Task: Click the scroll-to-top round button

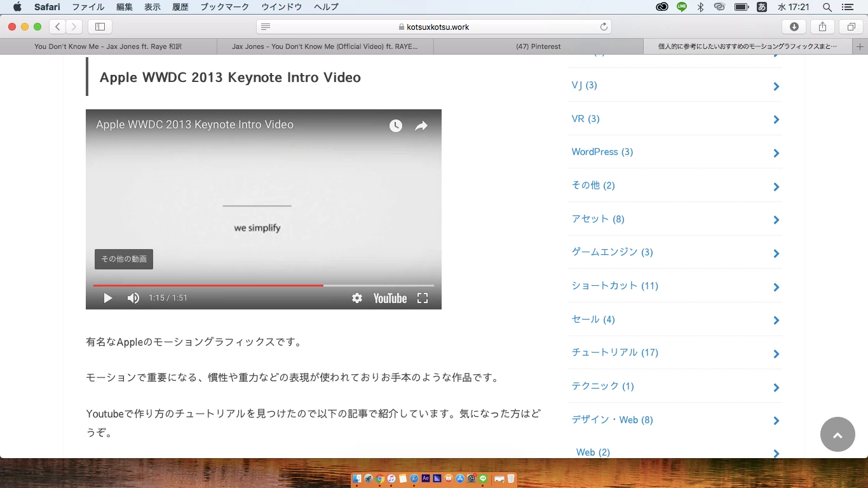Action: [x=837, y=435]
